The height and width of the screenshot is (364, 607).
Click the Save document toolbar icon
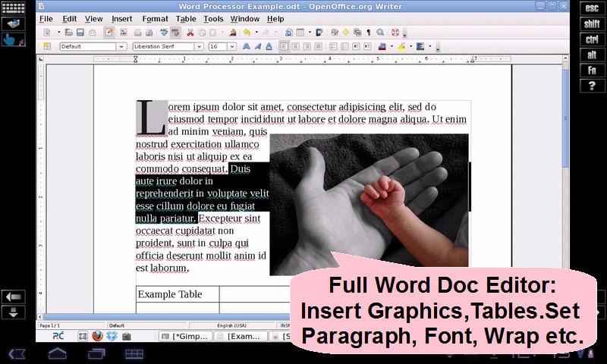pos(80,33)
